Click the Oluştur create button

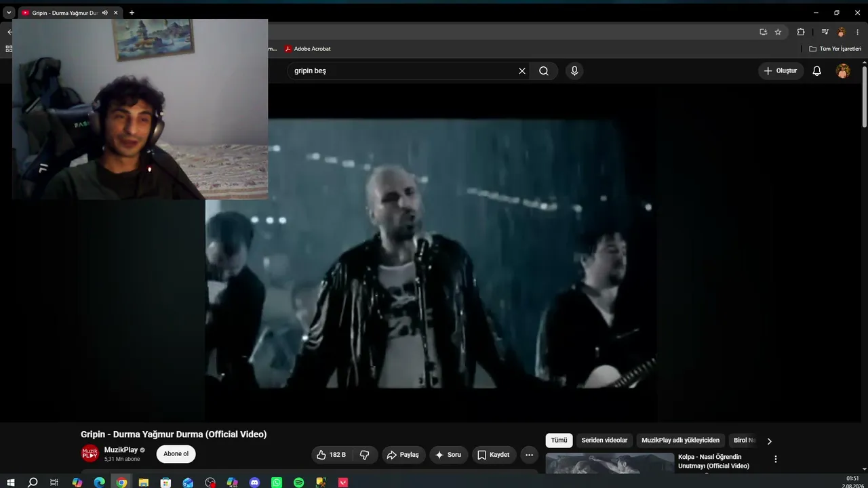click(781, 70)
